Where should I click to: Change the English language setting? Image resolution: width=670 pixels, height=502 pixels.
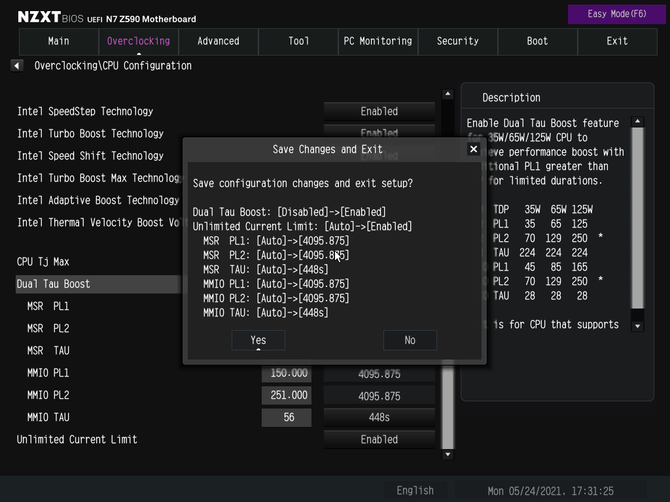coord(415,490)
